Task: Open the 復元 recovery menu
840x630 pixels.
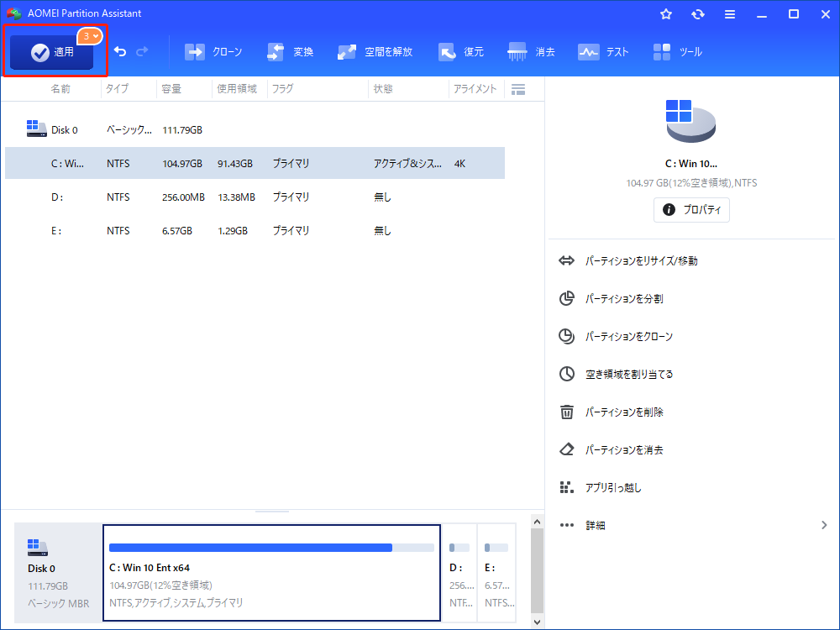Action: tap(460, 52)
